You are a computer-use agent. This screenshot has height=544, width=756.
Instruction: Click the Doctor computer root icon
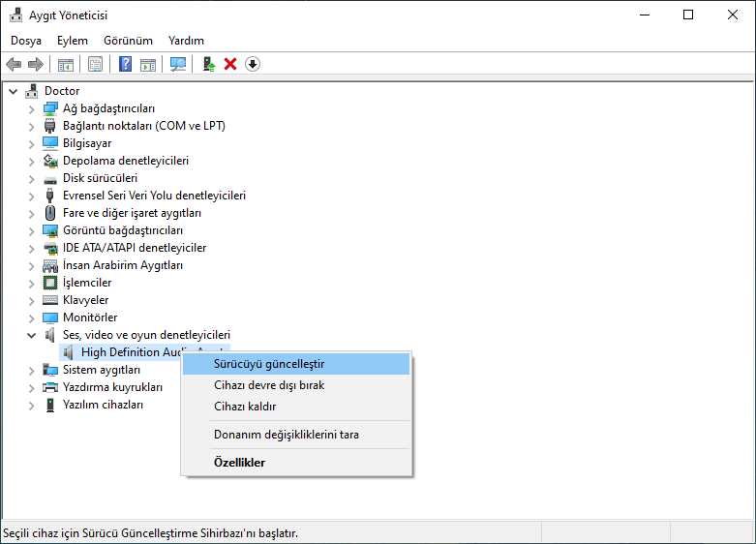pyautogui.click(x=32, y=91)
